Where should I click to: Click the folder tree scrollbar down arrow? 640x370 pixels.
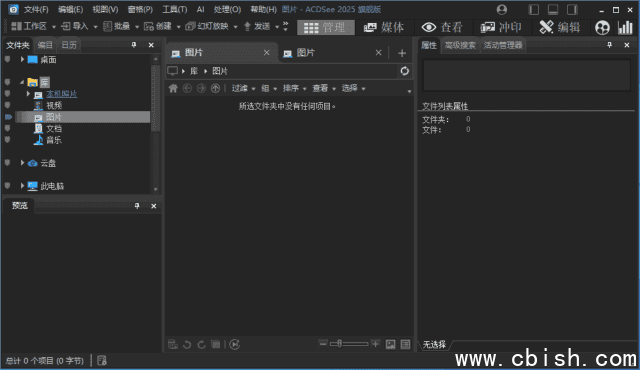pyautogui.click(x=156, y=189)
